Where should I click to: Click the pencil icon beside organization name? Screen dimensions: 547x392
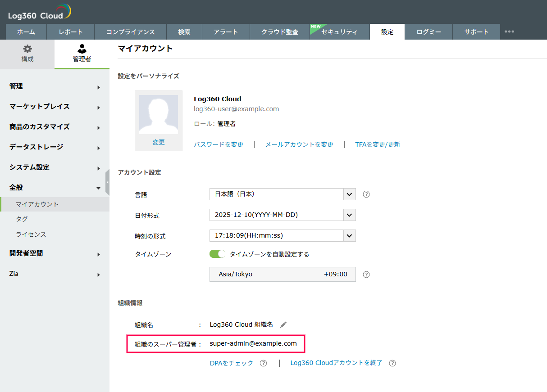(x=283, y=325)
